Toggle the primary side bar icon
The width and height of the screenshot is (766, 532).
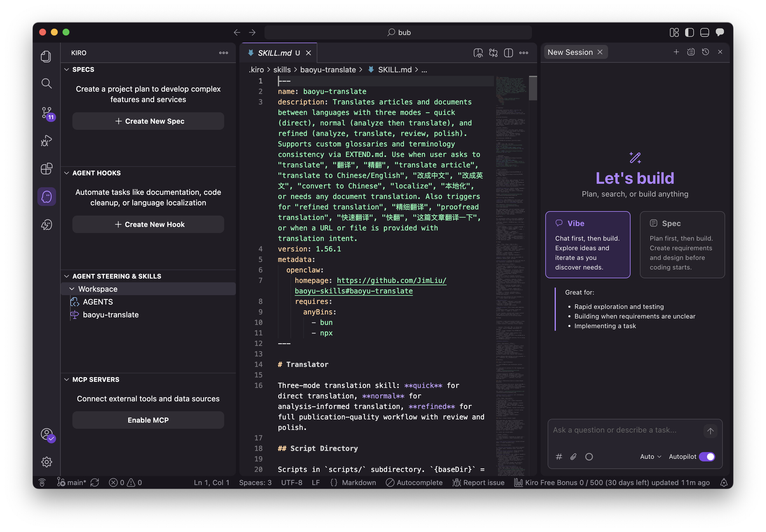pos(689,32)
